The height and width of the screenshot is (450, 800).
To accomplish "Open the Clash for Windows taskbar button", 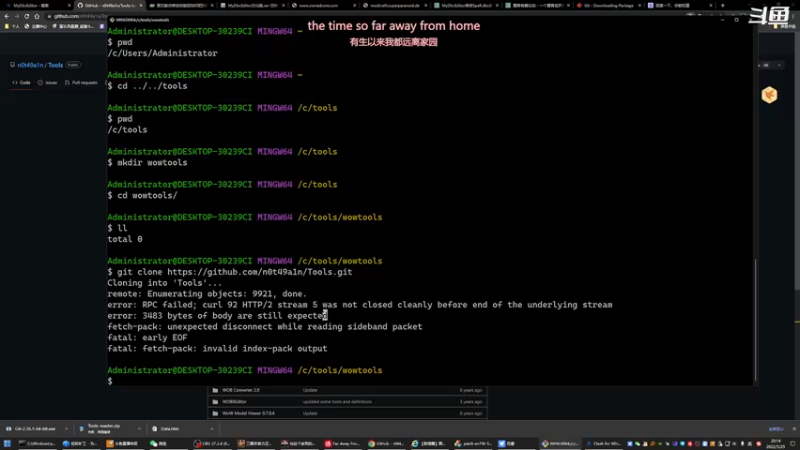I will click(604, 444).
